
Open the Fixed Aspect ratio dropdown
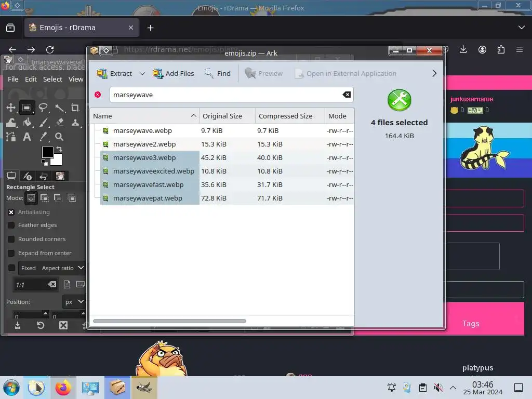[51, 268]
